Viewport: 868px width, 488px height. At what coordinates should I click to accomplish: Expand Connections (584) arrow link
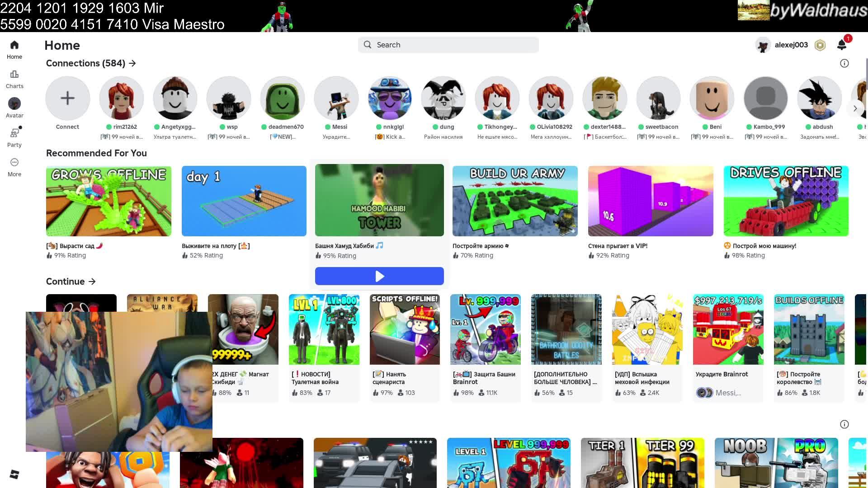pos(132,63)
